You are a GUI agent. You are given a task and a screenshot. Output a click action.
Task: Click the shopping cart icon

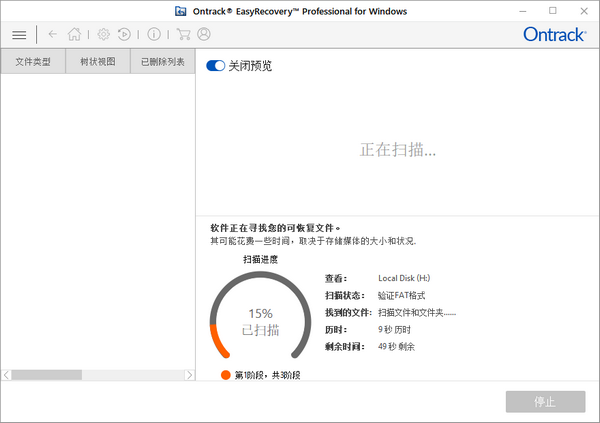tap(184, 34)
